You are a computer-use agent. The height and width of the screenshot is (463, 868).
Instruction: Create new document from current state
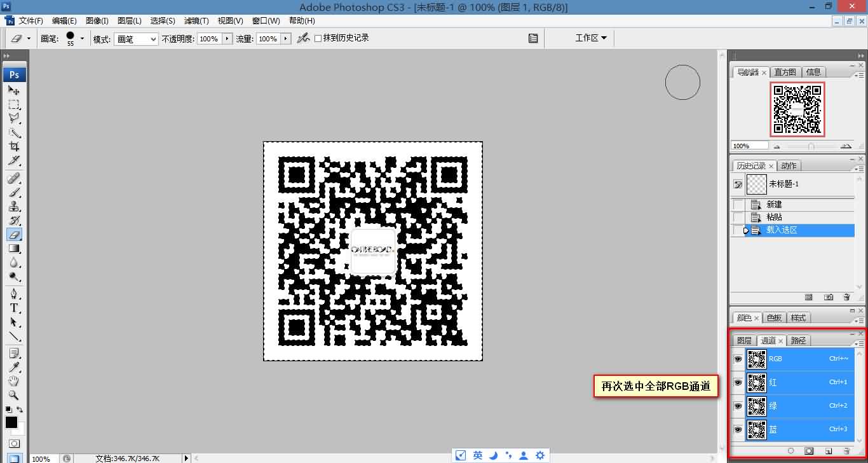point(809,297)
